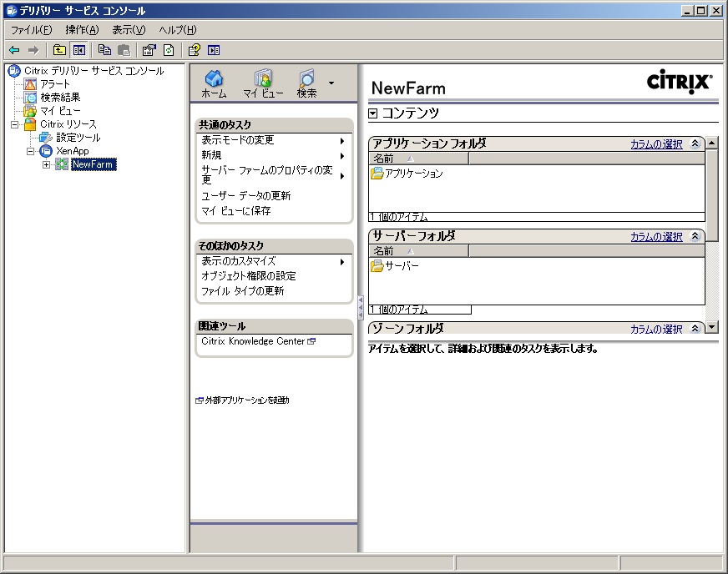Click the Properties toolbar icon

[149, 50]
